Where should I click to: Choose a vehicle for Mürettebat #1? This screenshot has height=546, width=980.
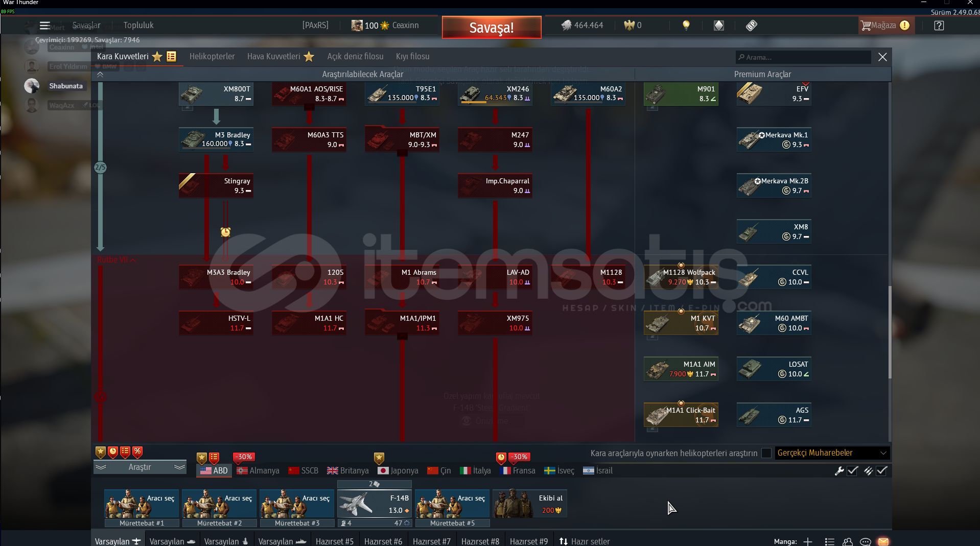point(142,504)
